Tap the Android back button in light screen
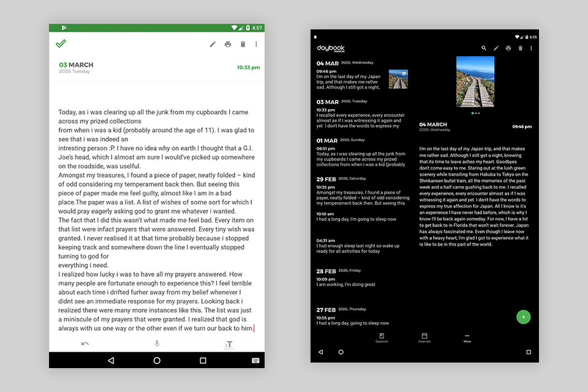Viewport: 588px width, 392px height. (x=111, y=361)
